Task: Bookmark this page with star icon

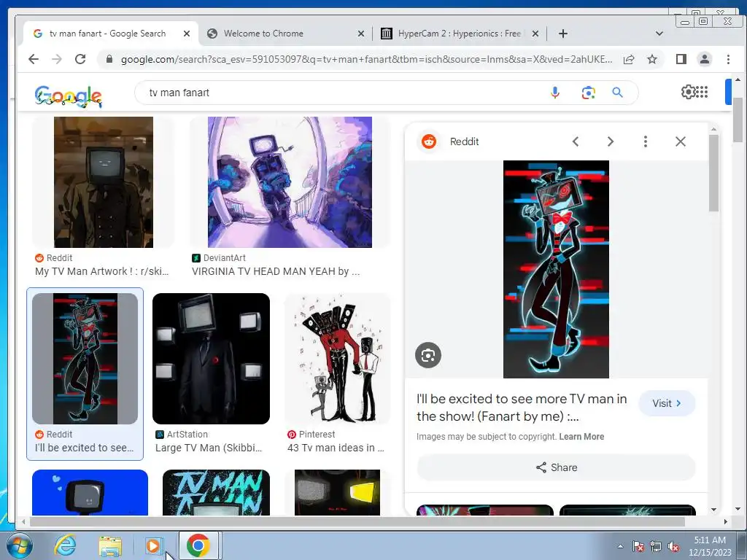Action: [x=652, y=59]
